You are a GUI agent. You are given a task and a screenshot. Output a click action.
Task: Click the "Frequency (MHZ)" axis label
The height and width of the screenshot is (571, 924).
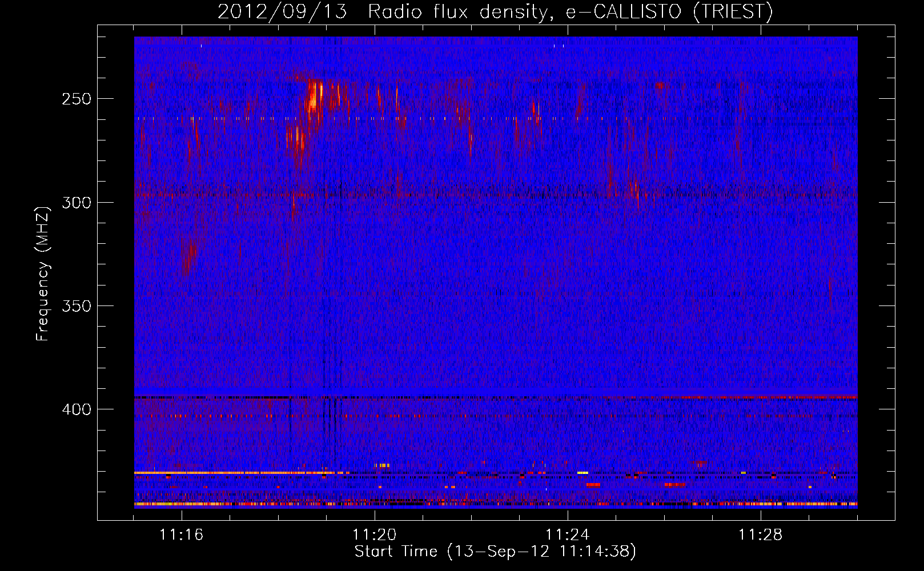pyautogui.click(x=43, y=274)
